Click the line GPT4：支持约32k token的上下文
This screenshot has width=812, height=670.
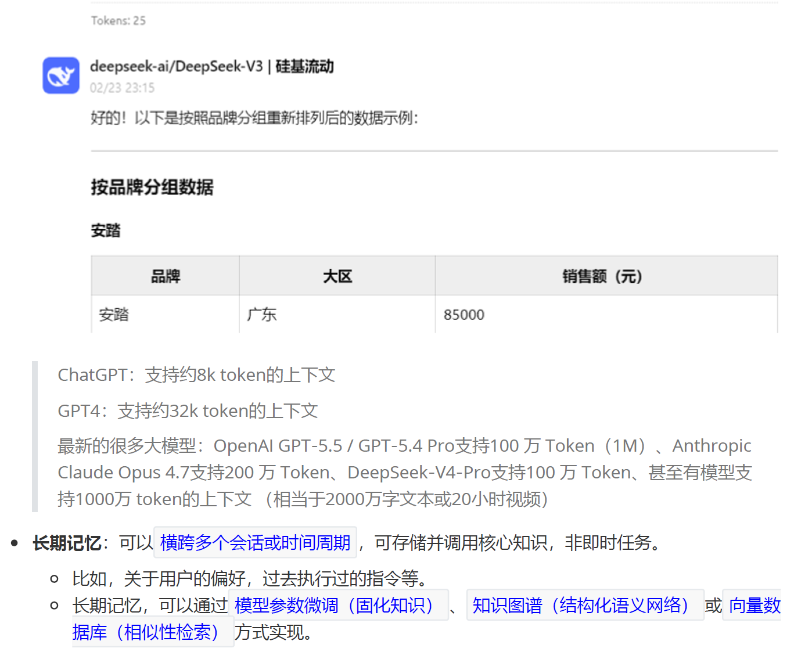pyautogui.click(x=188, y=410)
